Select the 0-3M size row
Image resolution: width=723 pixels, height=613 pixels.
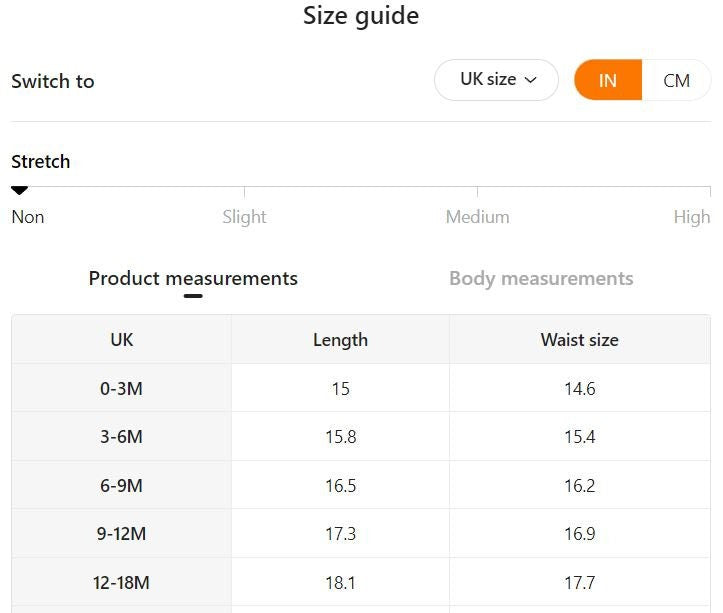click(121, 388)
